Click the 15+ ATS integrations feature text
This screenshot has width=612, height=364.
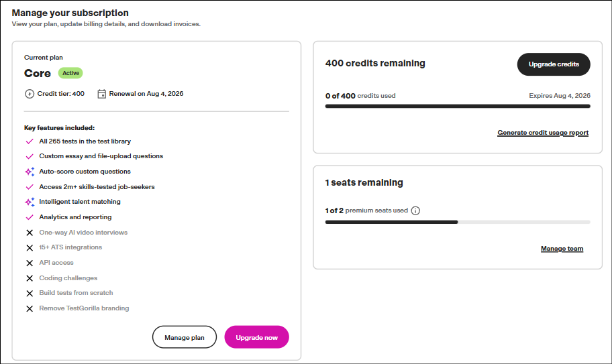pyautogui.click(x=70, y=247)
